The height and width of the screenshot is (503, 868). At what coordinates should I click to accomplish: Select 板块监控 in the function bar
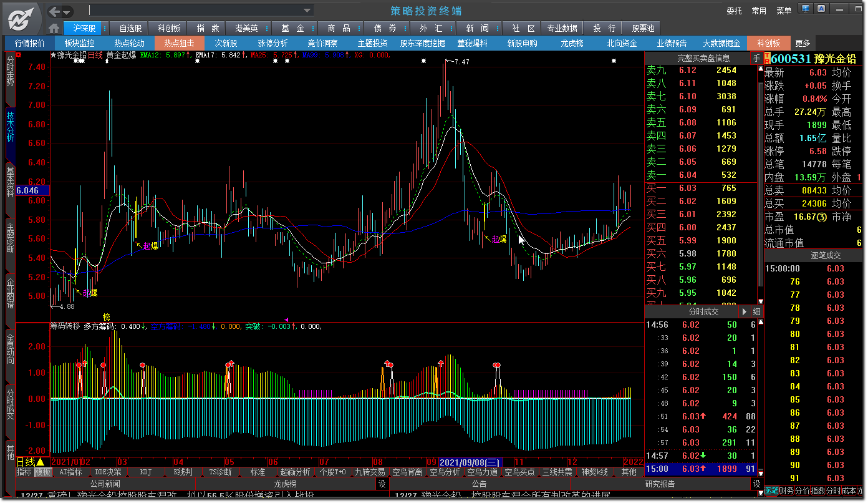point(80,43)
